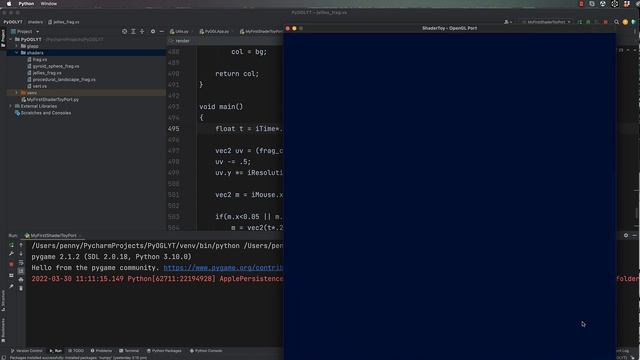This screenshot has height=360, width=640.
Task: Toggle scroll to end in Run console
Action: (21, 271)
